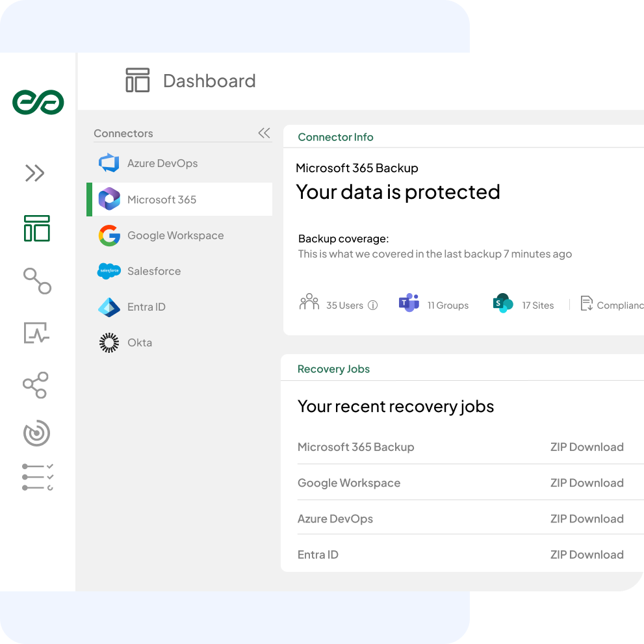
Task: Click the info icon next to 35 Users
Action: (373, 304)
